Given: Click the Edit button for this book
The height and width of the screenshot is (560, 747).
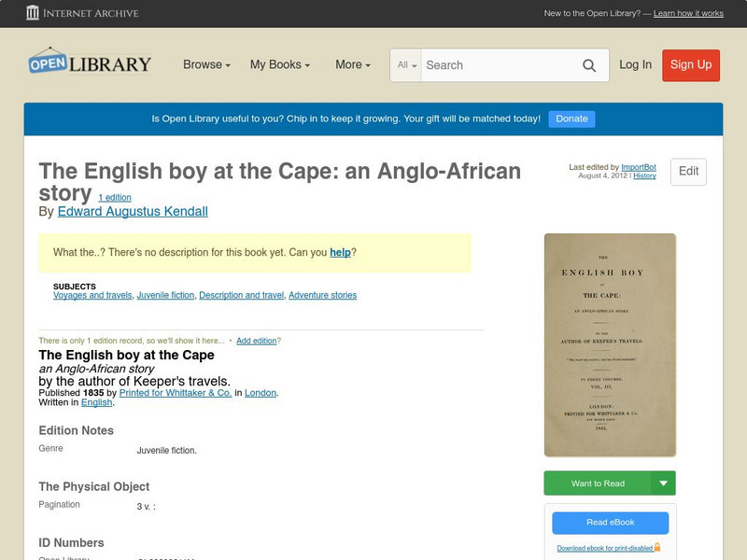Looking at the screenshot, I should click(688, 172).
